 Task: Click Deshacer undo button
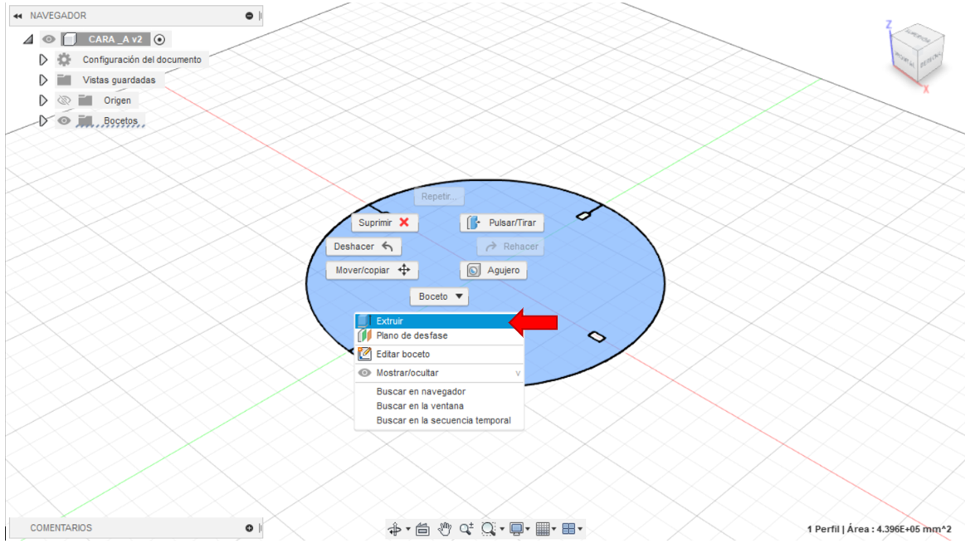[363, 247]
